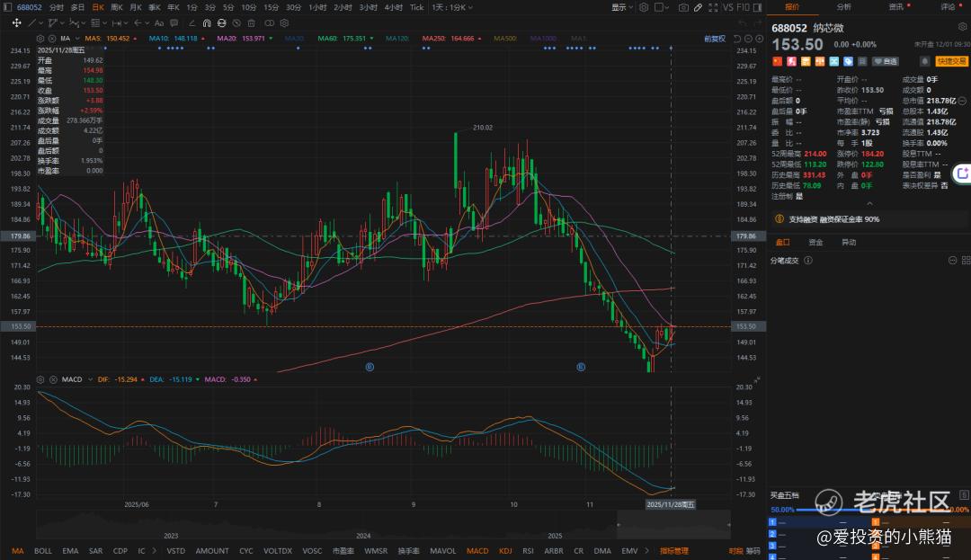Close the MACD indicator panel
Image resolution: width=971 pixels, height=560 pixels.
(x=53, y=379)
